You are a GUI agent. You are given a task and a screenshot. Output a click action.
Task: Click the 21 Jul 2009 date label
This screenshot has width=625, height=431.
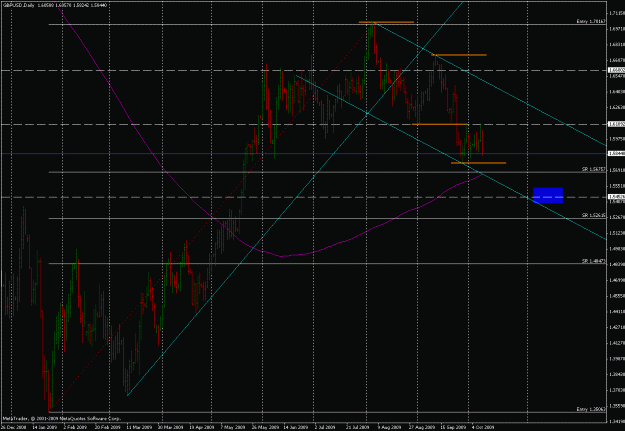(358, 427)
